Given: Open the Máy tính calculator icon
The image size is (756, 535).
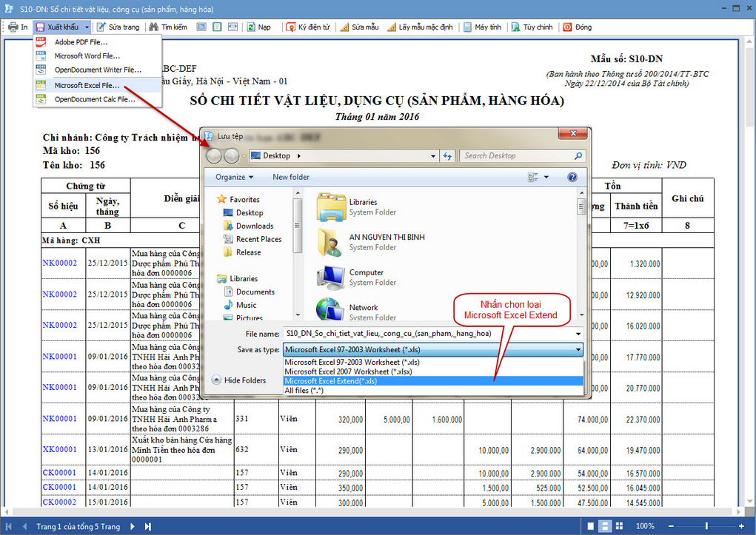Looking at the screenshot, I should click(467, 27).
